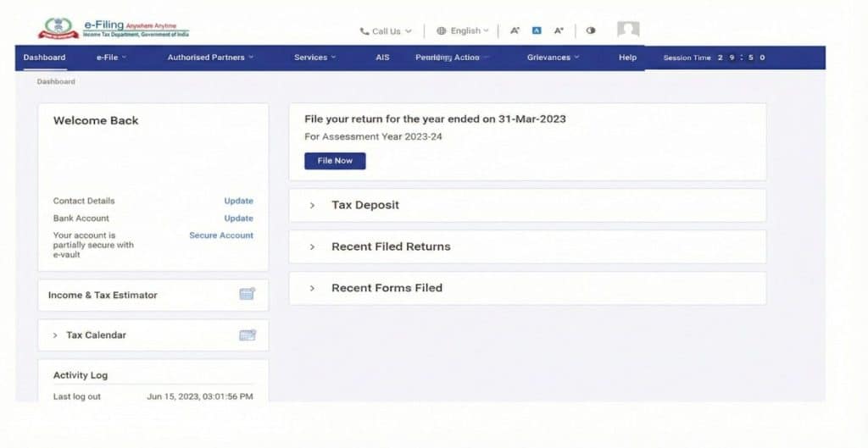868x448 pixels.
Task: Expand the Recent Forms Filed section
Action: pos(527,288)
